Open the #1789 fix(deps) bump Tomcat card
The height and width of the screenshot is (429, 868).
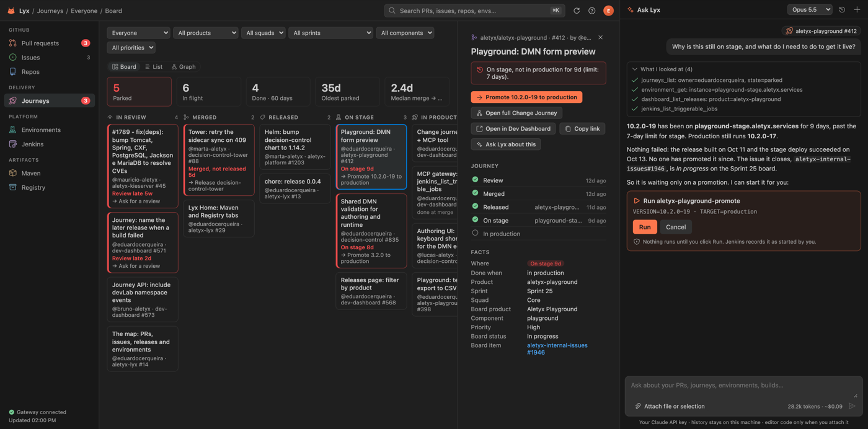pos(143,166)
